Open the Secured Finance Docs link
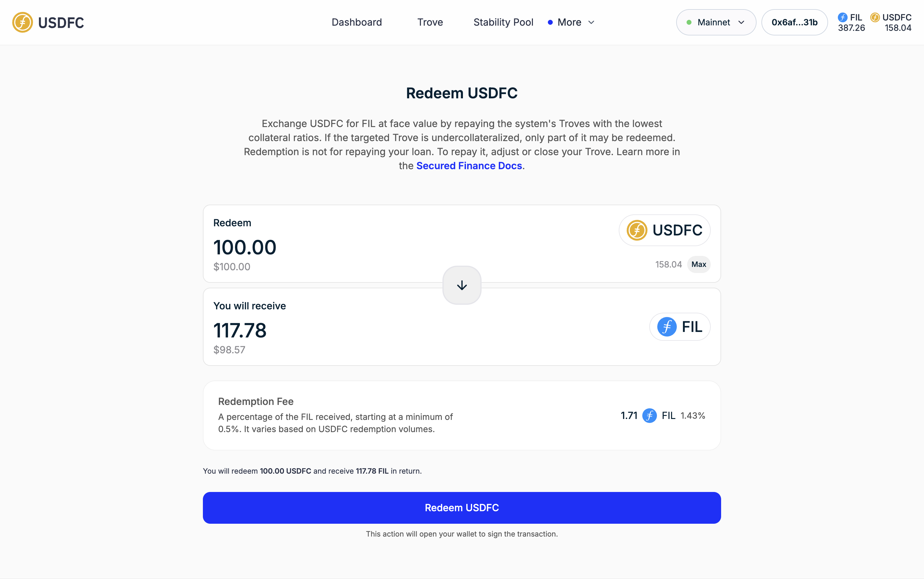 point(469,166)
